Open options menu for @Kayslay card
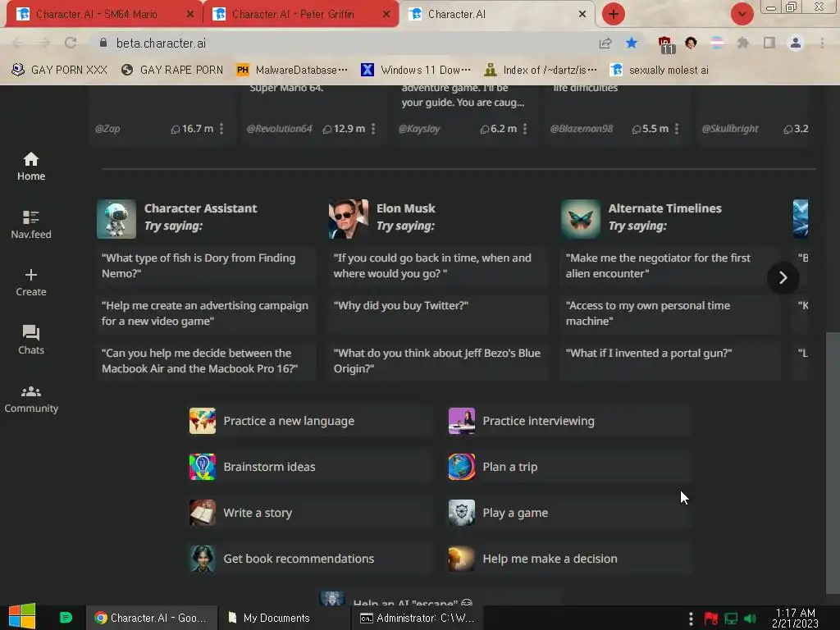The image size is (840, 630). coord(525,129)
